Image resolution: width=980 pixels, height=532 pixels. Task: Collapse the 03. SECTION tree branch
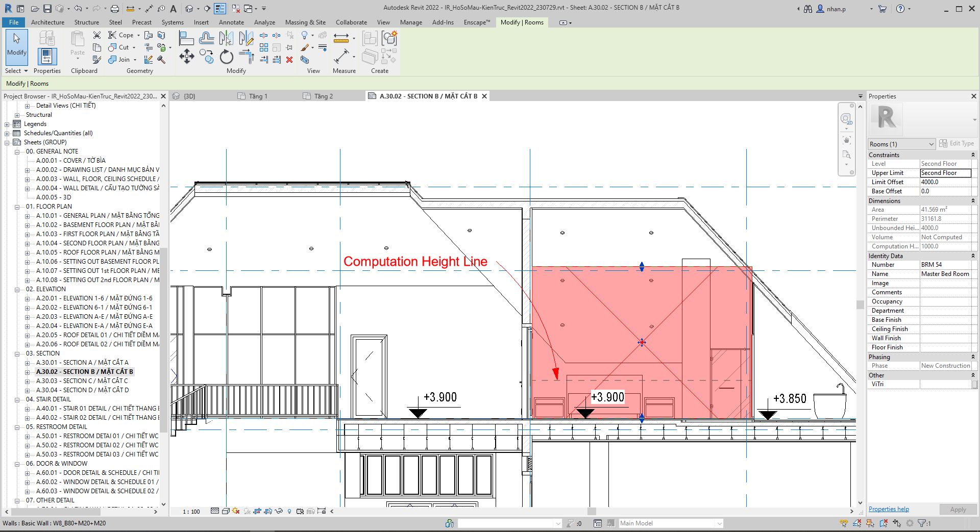click(x=17, y=353)
